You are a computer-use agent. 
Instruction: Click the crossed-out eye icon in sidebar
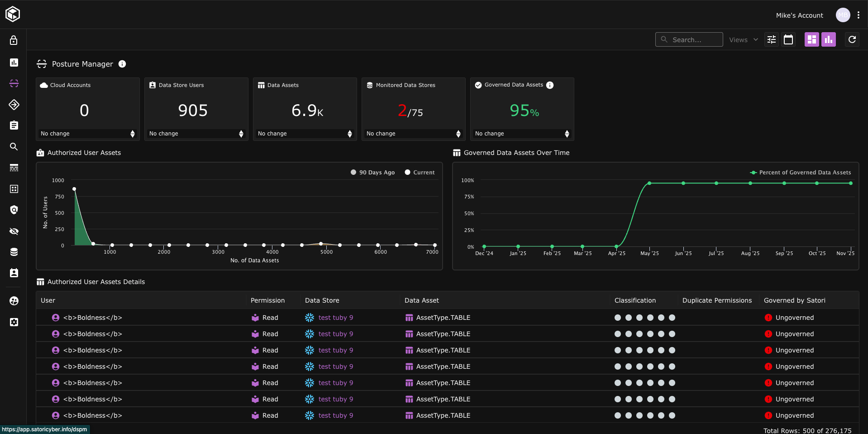14,231
